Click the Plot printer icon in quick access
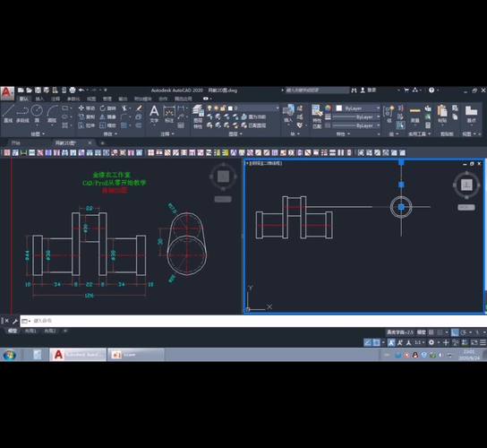The image size is (487, 448). point(72,90)
